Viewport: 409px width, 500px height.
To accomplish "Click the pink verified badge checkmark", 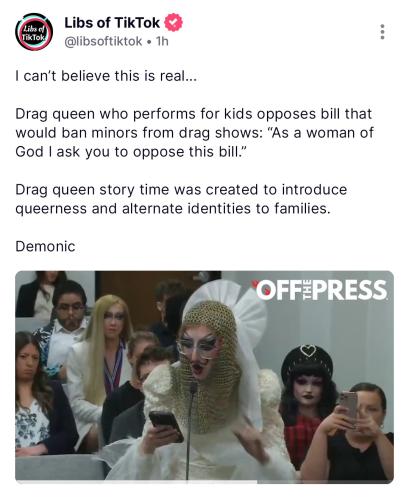I will [x=173, y=22].
